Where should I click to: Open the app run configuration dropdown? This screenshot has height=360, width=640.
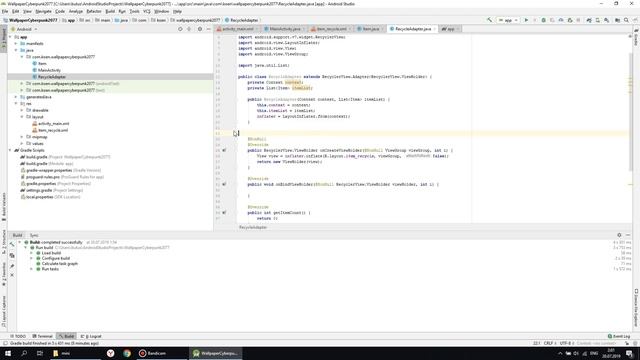point(508,20)
